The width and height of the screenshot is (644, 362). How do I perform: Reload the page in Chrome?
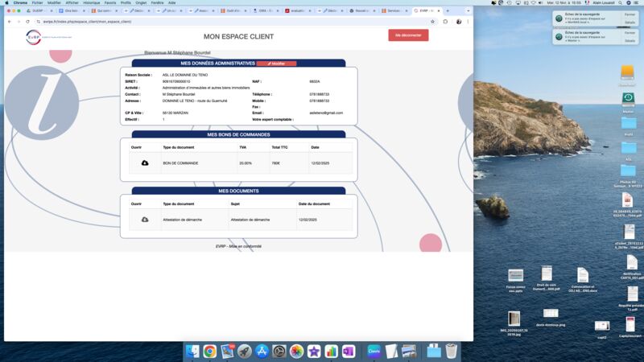[27, 22]
